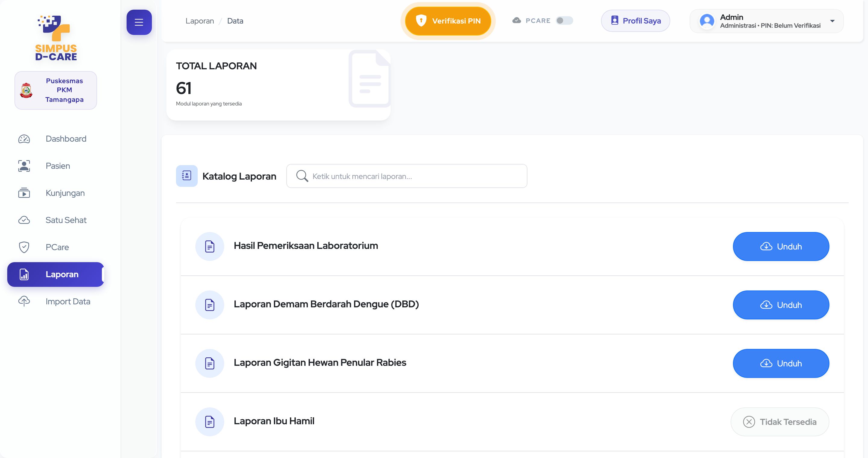Toggle the PCARE switch on
This screenshot has width=868, height=458.
pyautogui.click(x=564, y=20)
